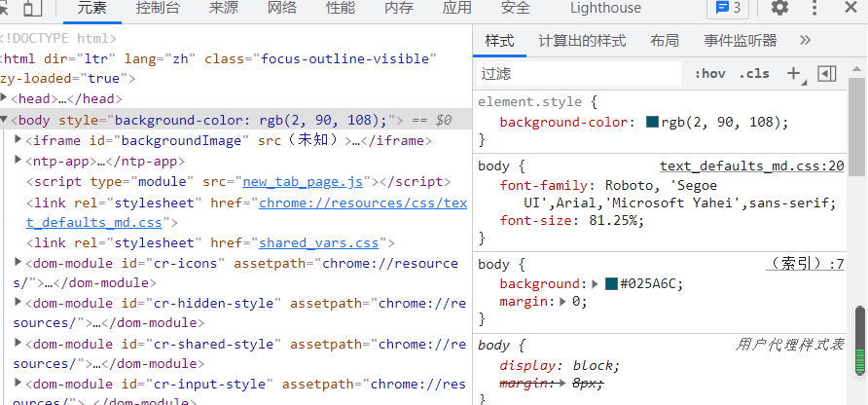Open source text_defaults_md.css:20 in styles

(752, 166)
